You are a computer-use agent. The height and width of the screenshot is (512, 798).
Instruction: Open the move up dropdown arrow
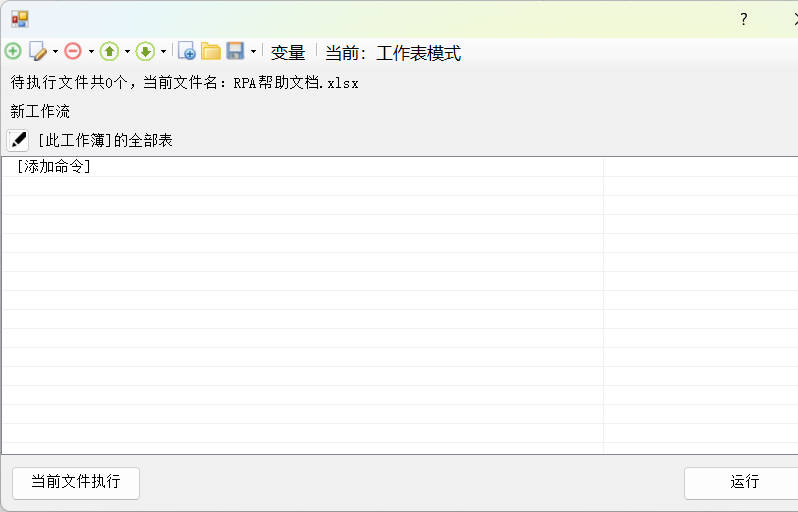(x=127, y=52)
